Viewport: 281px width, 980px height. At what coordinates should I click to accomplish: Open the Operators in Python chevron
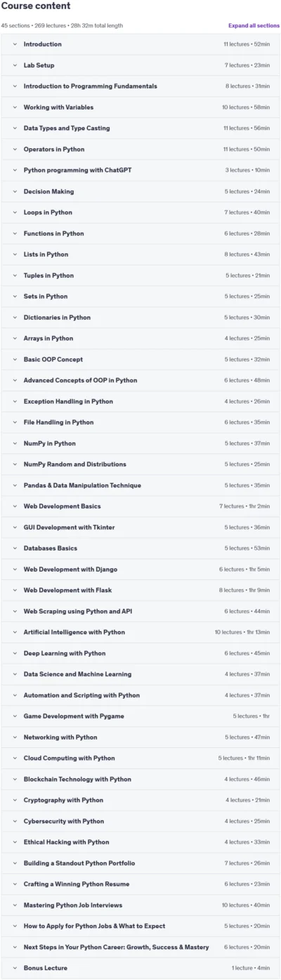[14, 149]
